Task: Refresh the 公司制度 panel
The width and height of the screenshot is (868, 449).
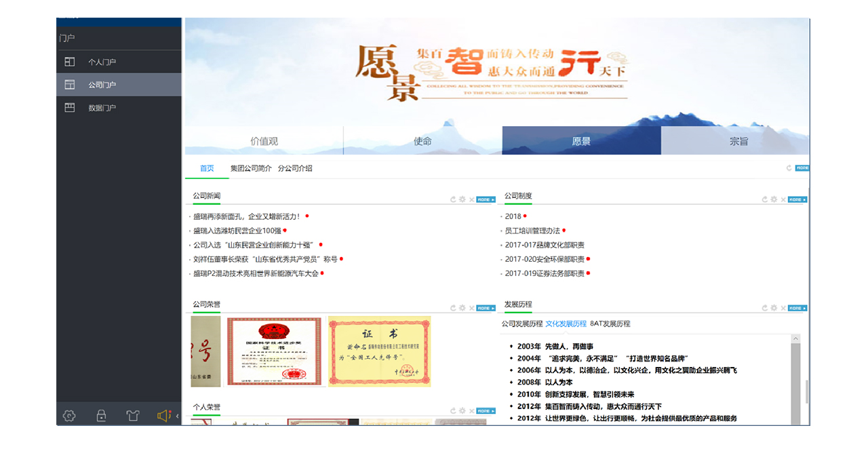Action: (x=765, y=199)
